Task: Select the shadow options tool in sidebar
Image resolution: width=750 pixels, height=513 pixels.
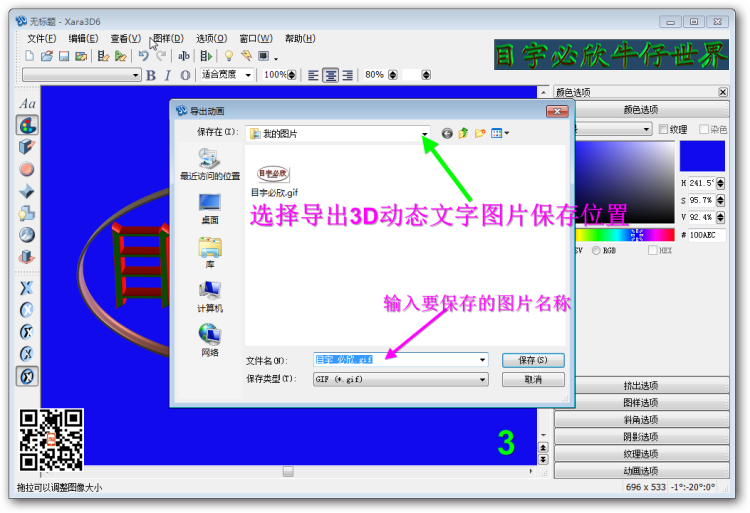Action: (x=27, y=213)
